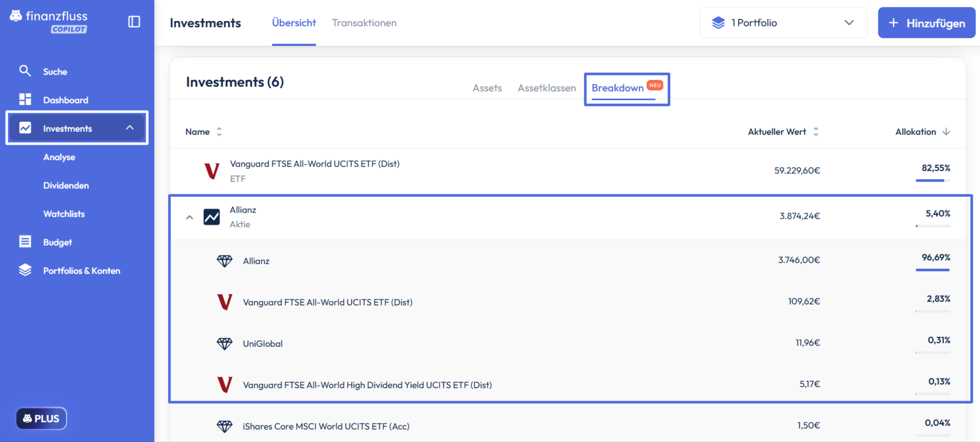This screenshot has height=442, width=980.
Task: Click the diamond icon next to UniGlobal
Action: (x=224, y=344)
